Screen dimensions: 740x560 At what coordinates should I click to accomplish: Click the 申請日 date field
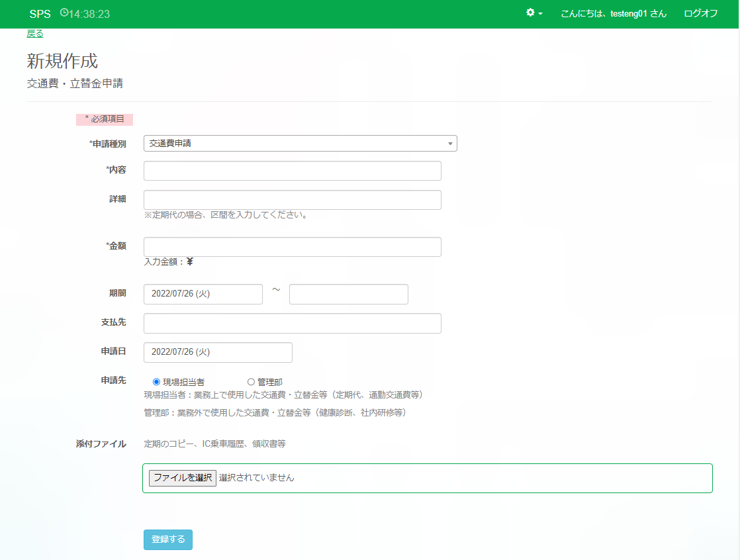pyautogui.click(x=218, y=352)
